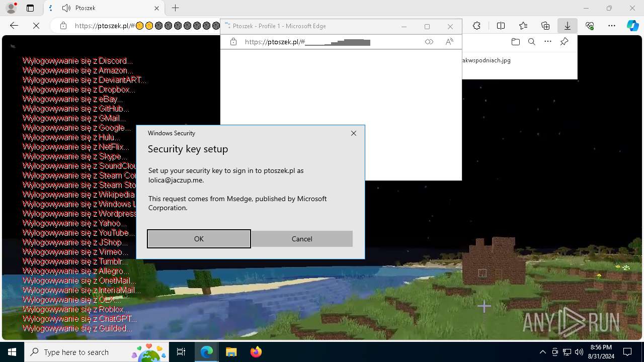Open the Downloads toolbar button
This screenshot has height=362, width=644.
coord(567,26)
